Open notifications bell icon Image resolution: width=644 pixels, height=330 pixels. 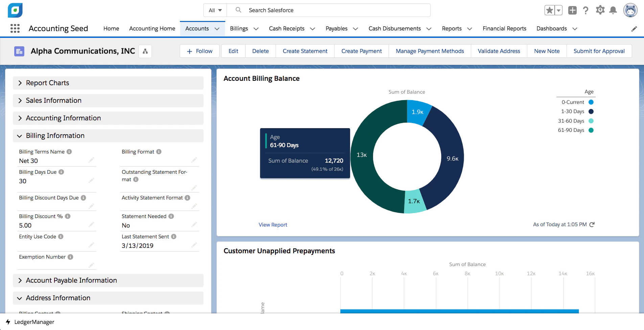(613, 10)
